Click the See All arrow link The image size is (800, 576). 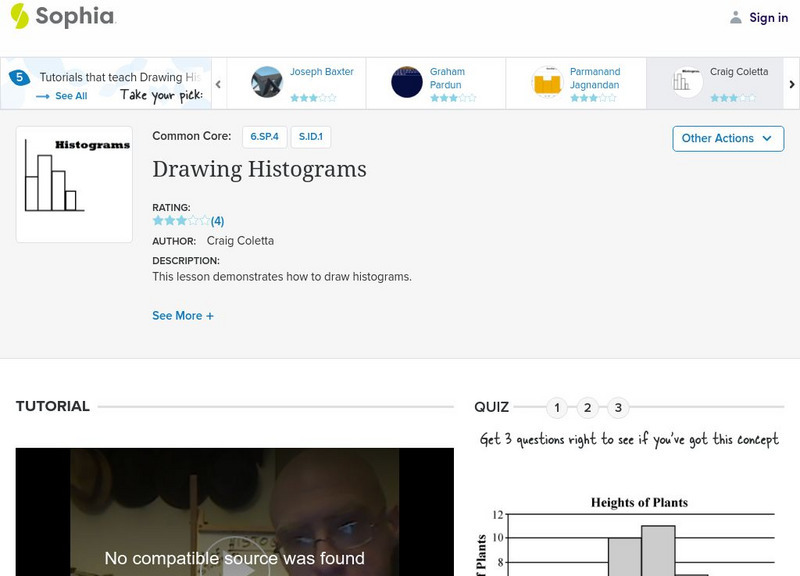pyautogui.click(x=61, y=96)
